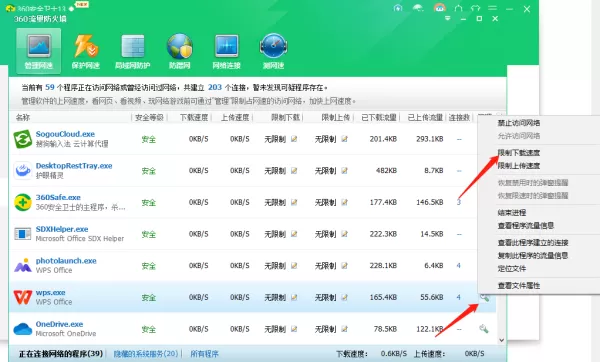Open the 网络连接 monitor tool
The image size is (600, 362).
(x=227, y=51)
